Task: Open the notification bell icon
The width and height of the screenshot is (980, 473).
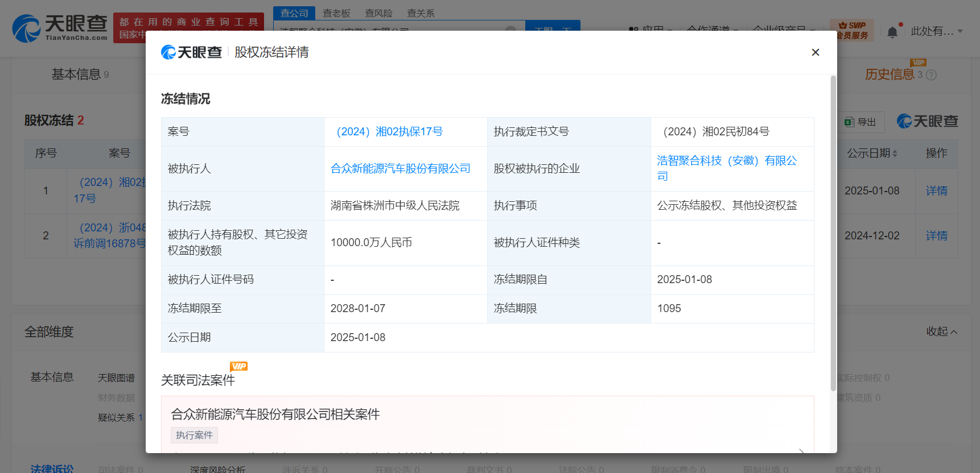Action: 892,32
